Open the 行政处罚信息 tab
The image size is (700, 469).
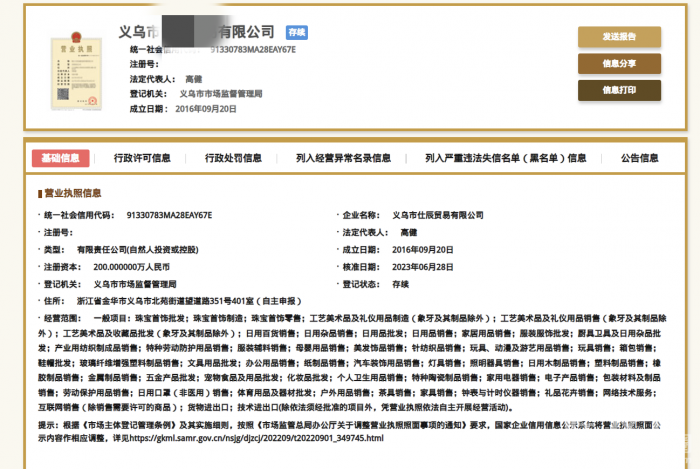coord(233,158)
